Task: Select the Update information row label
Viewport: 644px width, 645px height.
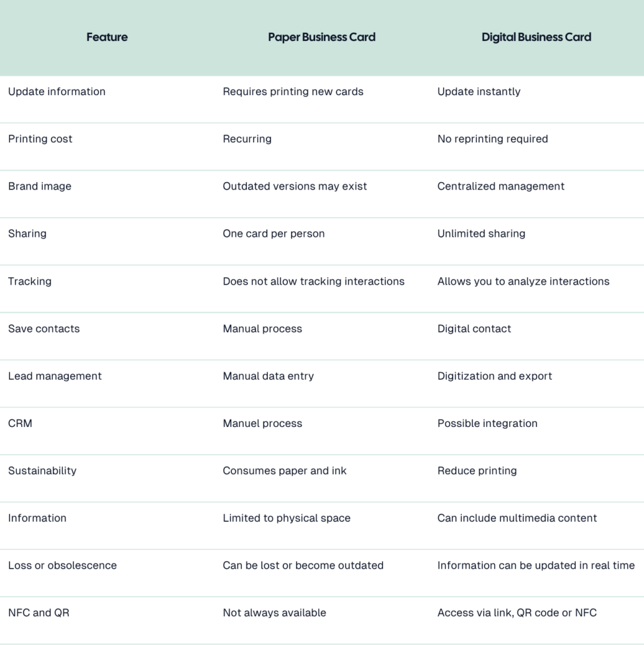Action: (x=57, y=91)
